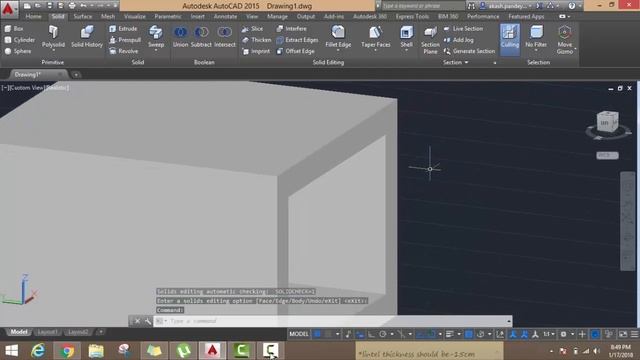This screenshot has width=640, height=360.
Task: Open the annotation scale 1:1 dropdown
Action: point(549,334)
